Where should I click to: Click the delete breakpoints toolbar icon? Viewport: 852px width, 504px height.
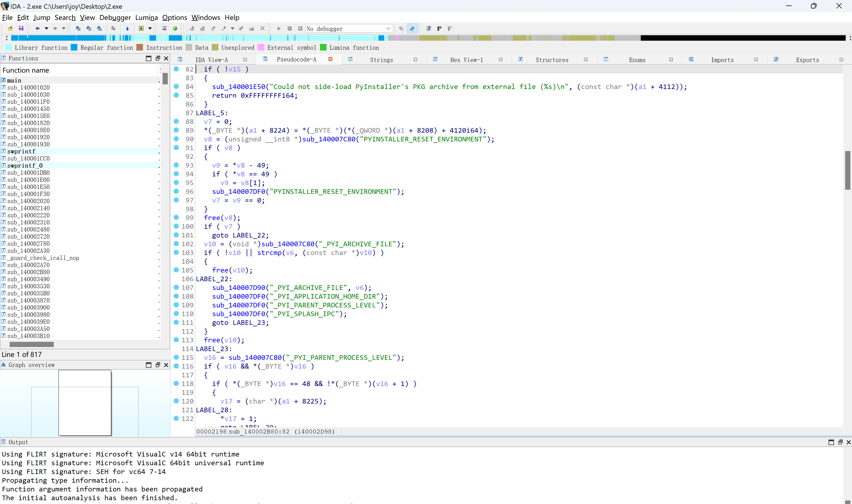click(450, 28)
